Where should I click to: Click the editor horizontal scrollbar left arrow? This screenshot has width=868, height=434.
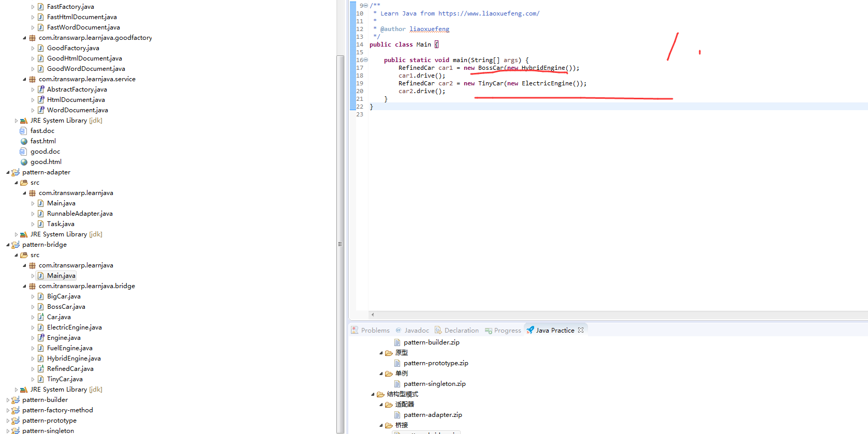tap(372, 315)
